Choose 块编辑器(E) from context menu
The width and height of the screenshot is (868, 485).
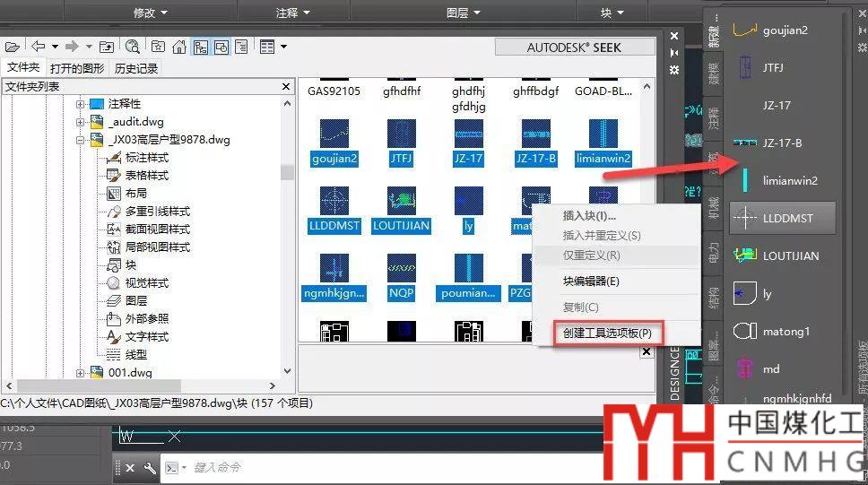coord(591,281)
